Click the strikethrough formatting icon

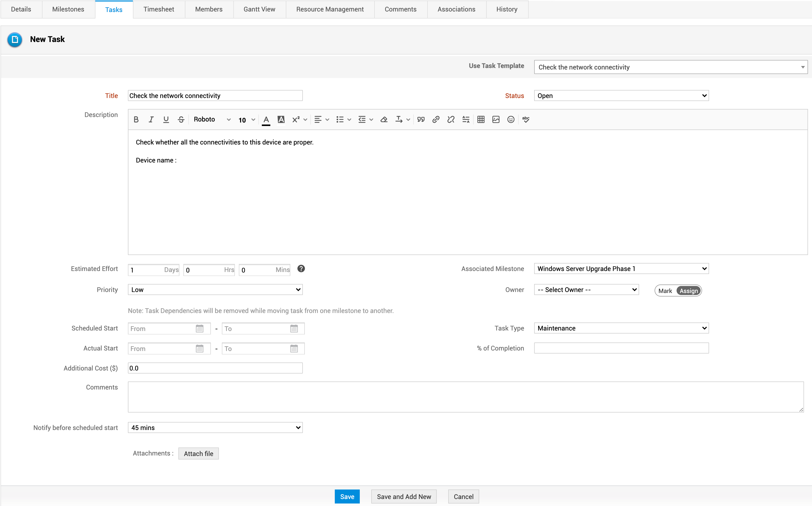pos(181,119)
